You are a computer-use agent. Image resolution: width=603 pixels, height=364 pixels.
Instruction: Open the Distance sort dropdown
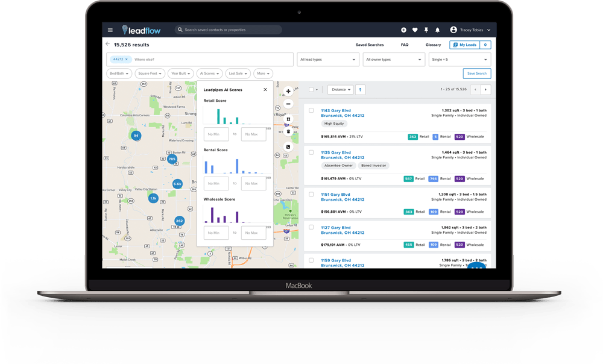[340, 90]
